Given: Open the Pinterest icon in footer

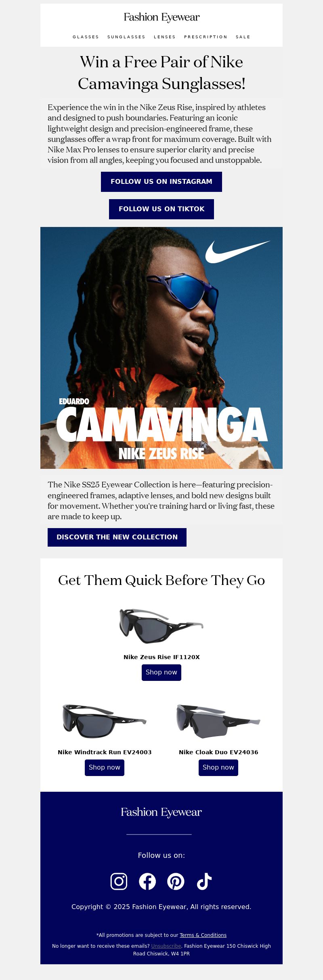Looking at the screenshot, I should coord(176,881).
